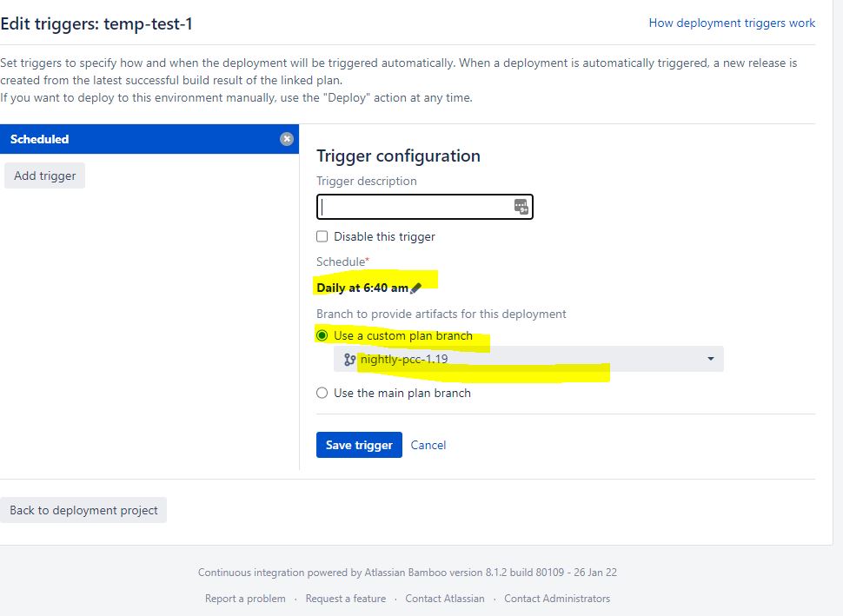The image size is (843, 616).
Task: Click the icon inside the trigger description field
Action: pos(521,207)
